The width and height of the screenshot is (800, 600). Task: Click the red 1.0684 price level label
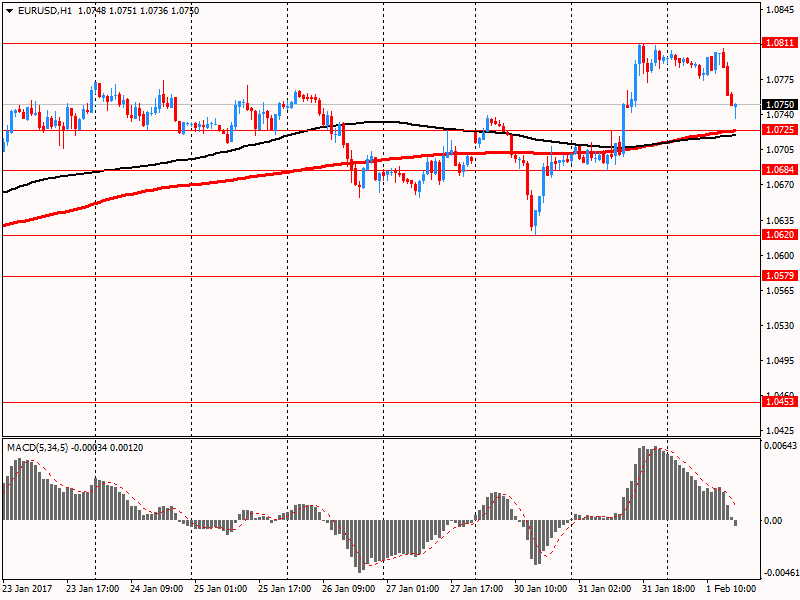point(779,170)
